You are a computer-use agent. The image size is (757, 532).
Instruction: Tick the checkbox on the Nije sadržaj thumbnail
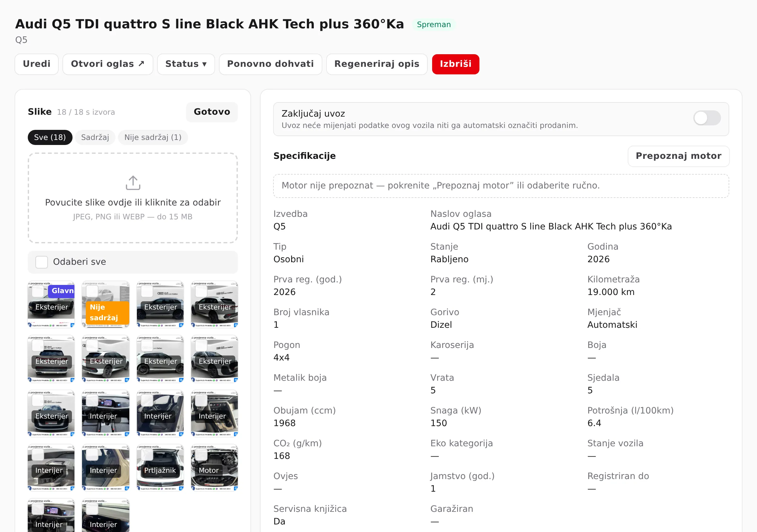click(92, 291)
